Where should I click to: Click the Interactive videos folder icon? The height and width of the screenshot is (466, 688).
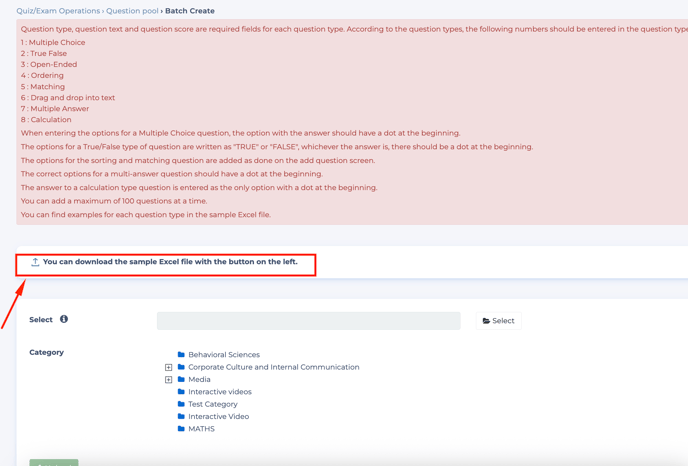click(x=181, y=392)
